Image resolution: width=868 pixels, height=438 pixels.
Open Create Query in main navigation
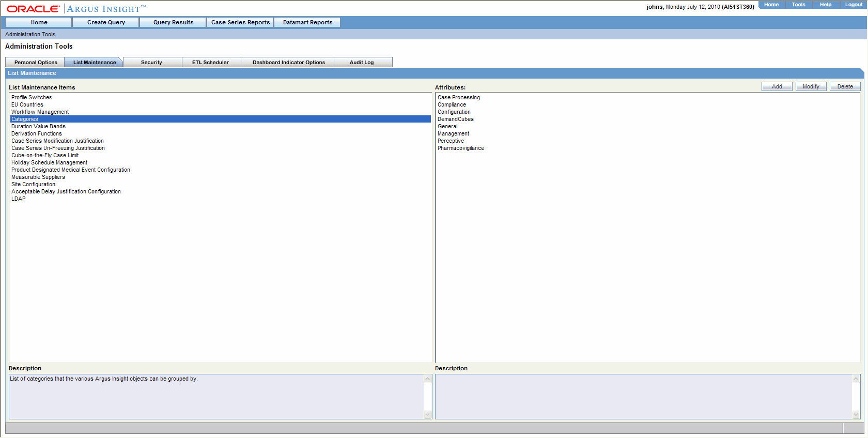pos(106,22)
